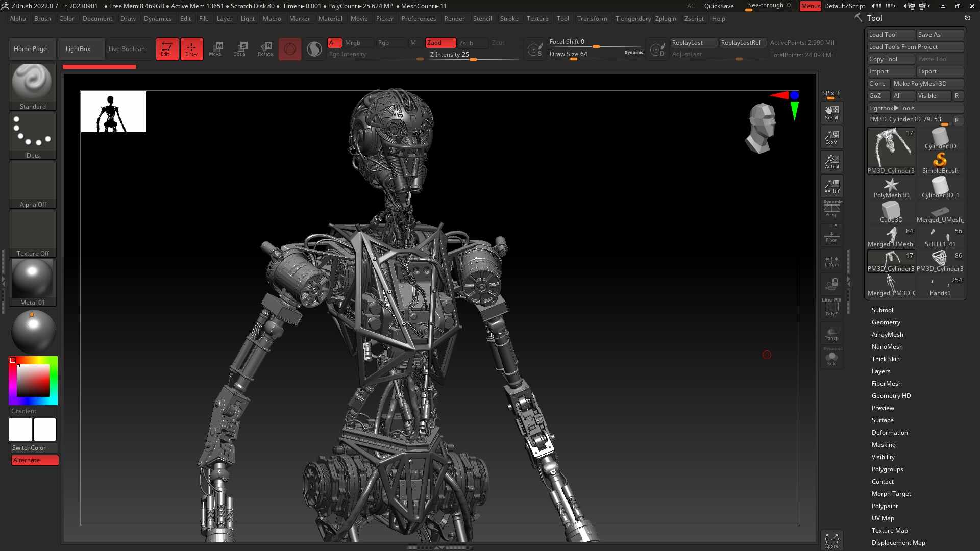Screen dimensions: 980x551
Task: Click the Zoom canvas navigation icon
Action: [831, 137]
